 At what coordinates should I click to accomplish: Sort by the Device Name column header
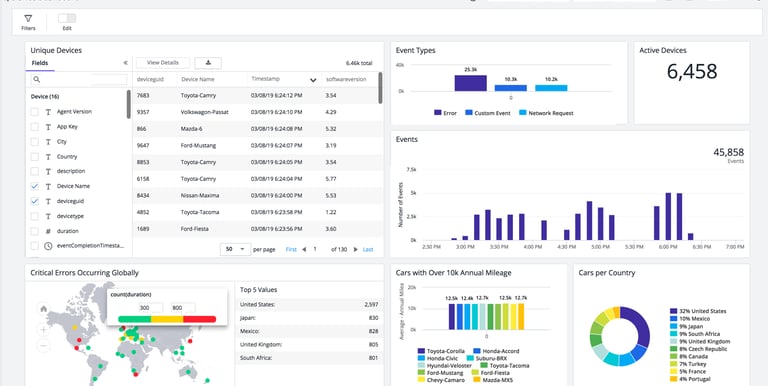click(x=198, y=79)
